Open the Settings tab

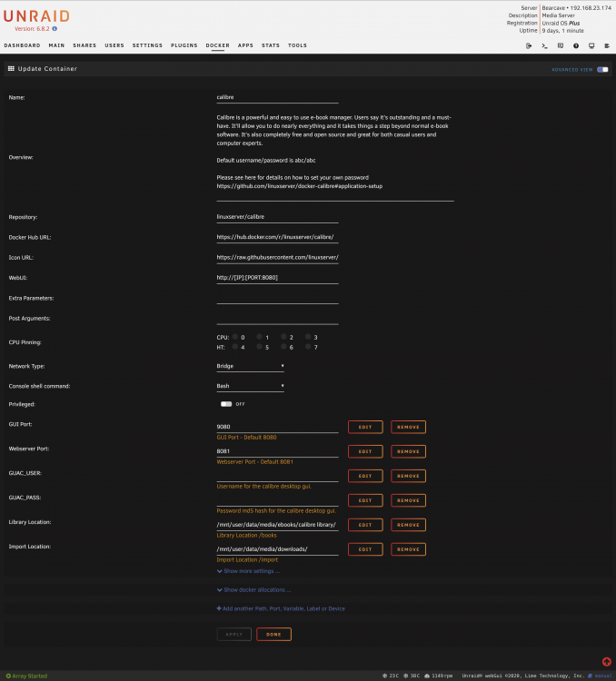click(x=147, y=45)
